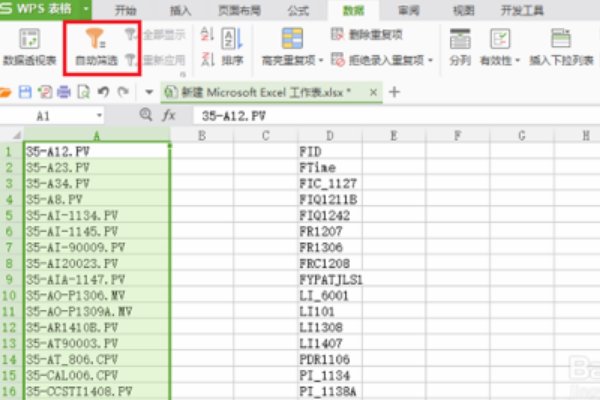Select cell containing 35-AI-1134.PV
This screenshot has height=400, width=600.
coord(97,215)
